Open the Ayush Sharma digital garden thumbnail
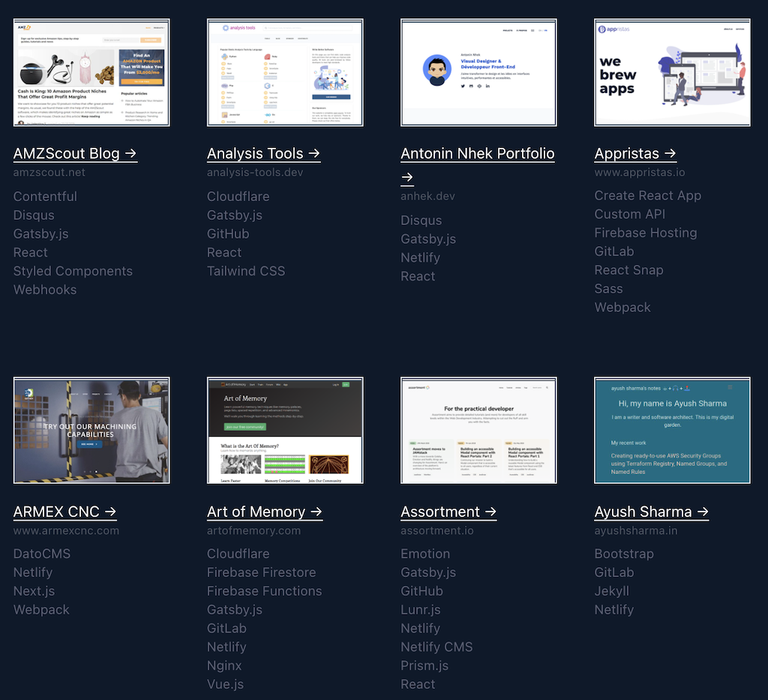Screen dimensions: 768x700 [x=672, y=430]
